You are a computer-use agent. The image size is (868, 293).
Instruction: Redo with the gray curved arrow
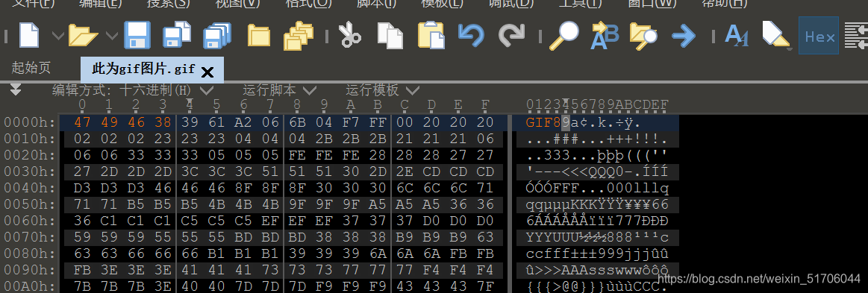(x=511, y=35)
